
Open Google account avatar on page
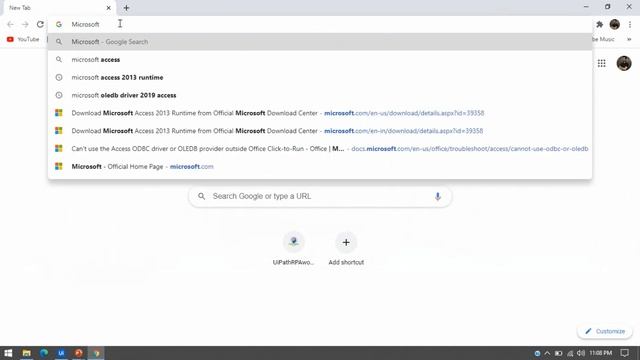(x=624, y=63)
